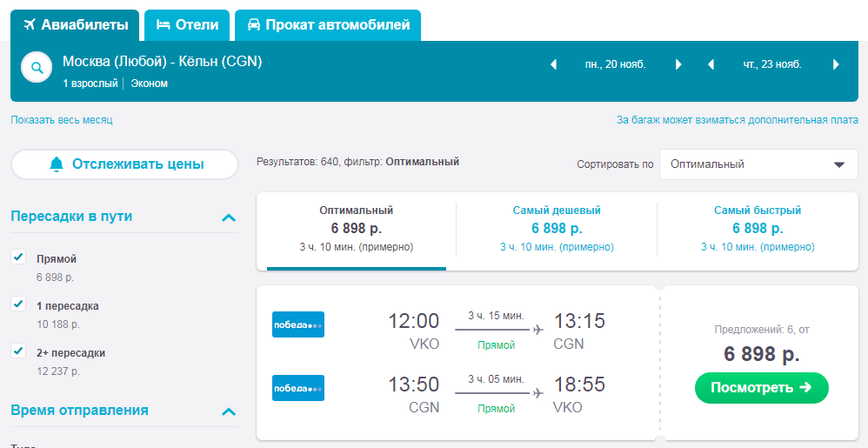868x448 pixels.
Task: Click the Pobeda logo for outbound flight
Action: click(x=298, y=324)
